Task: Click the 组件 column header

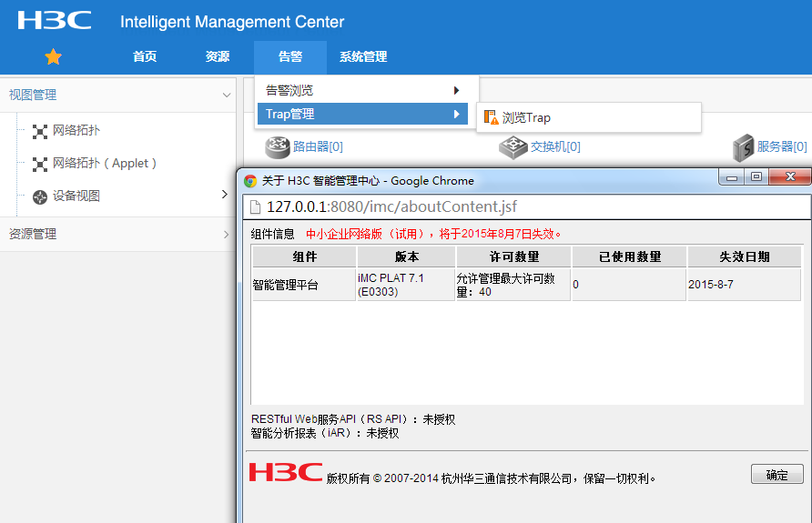Action: pyautogui.click(x=304, y=256)
